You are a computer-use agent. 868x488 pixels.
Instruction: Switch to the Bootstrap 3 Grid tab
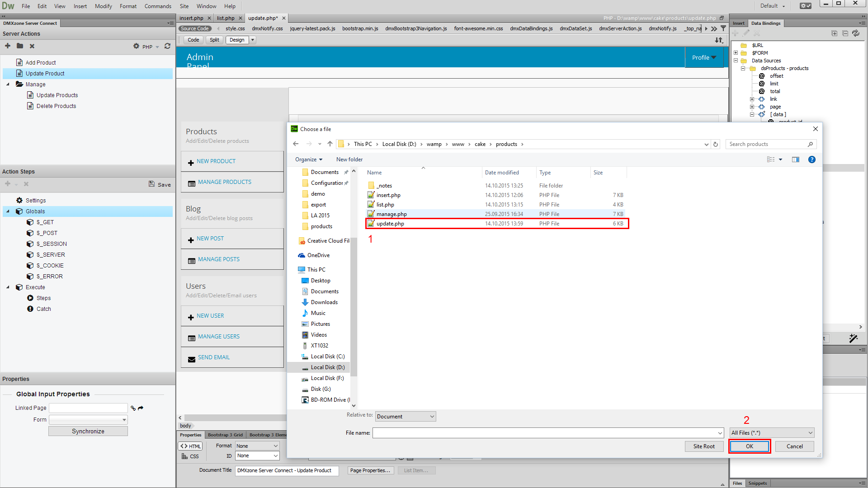click(225, 435)
